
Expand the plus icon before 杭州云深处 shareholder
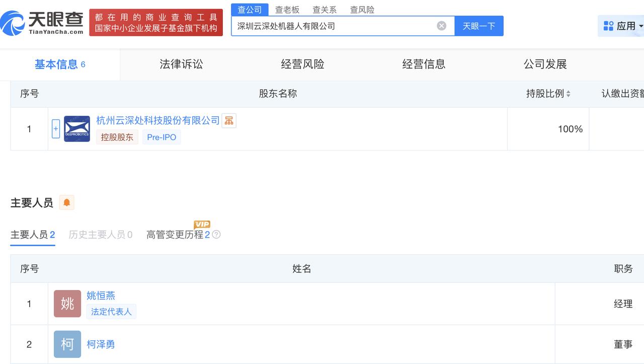(56, 128)
